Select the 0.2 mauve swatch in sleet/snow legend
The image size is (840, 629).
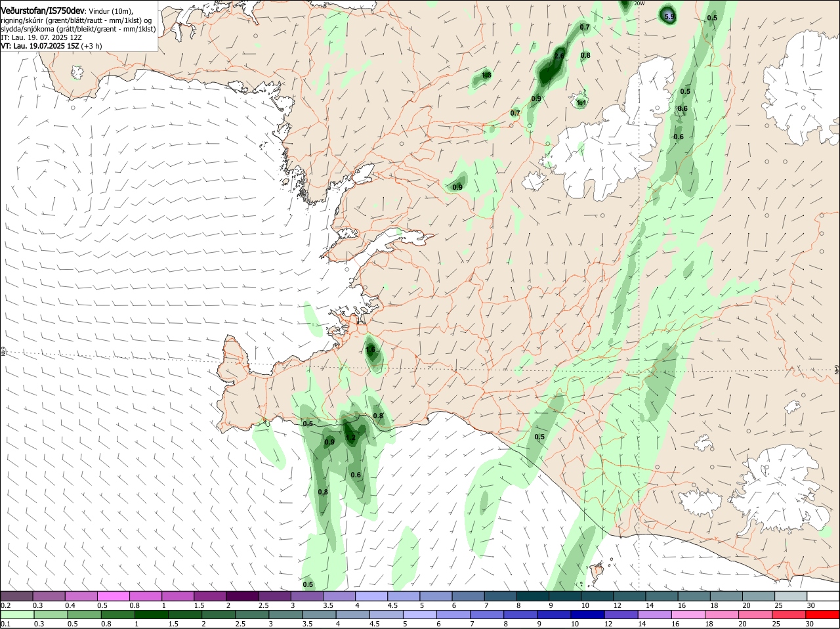pyautogui.click(x=16, y=596)
